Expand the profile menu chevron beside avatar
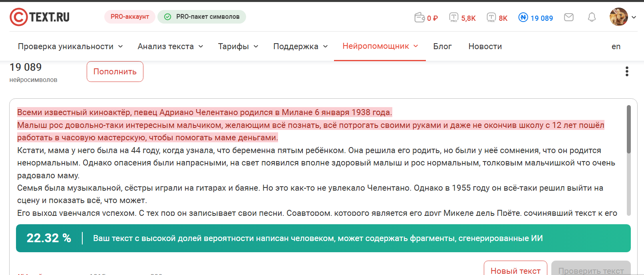The image size is (644, 275). click(634, 17)
